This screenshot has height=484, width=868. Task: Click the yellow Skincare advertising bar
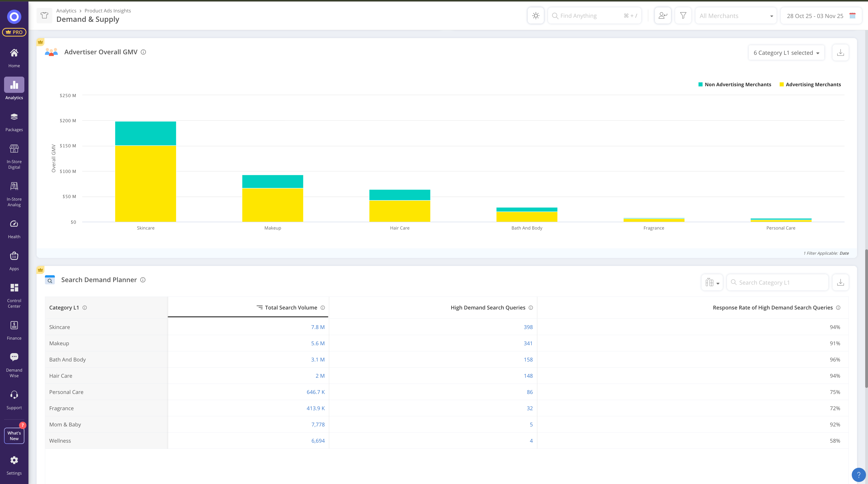click(146, 184)
